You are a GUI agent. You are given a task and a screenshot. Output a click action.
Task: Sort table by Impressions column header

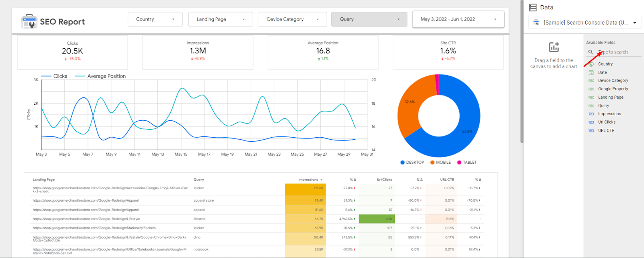pos(308,180)
